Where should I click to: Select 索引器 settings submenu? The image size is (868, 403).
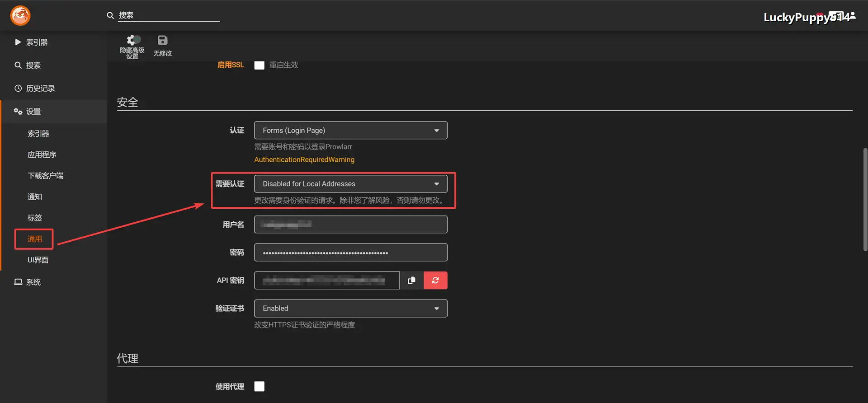[38, 134]
